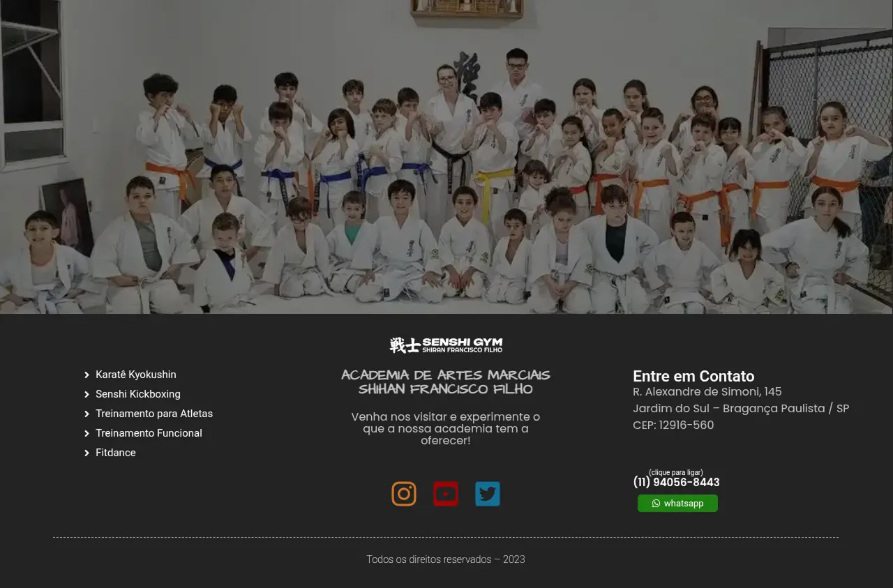Click the Twitter bird icon
Image resolution: width=893 pixels, height=588 pixels.
pyautogui.click(x=488, y=494)
